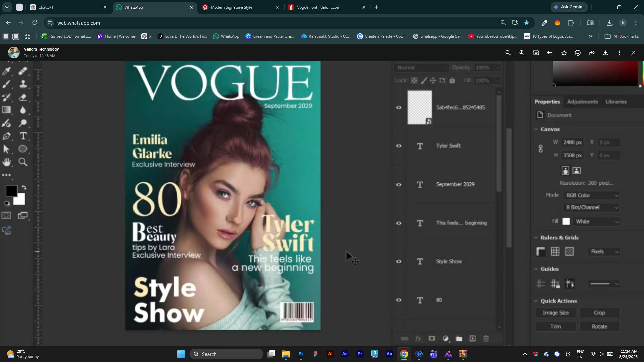The width and height of the screenshot is (644, 362).
Task: Hide the Tyler Swift text layer
Action: 399,146
